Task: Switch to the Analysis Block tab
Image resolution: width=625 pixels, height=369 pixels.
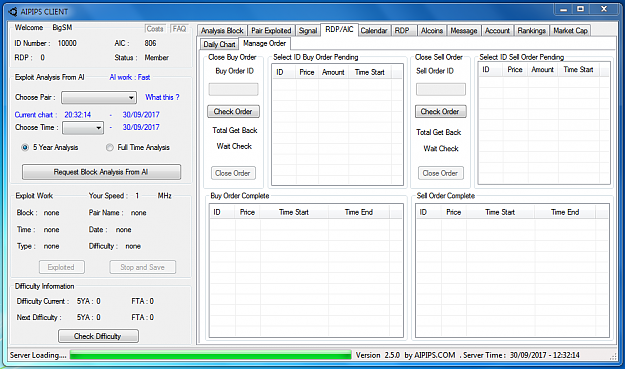Action: 222,31
